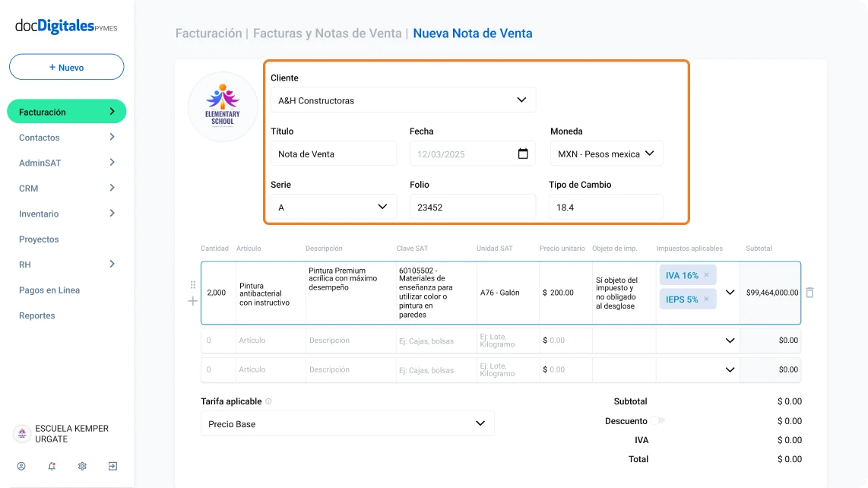Click the Folio input field
Viewport: 868px width, 488px height.
coord(472,207)
